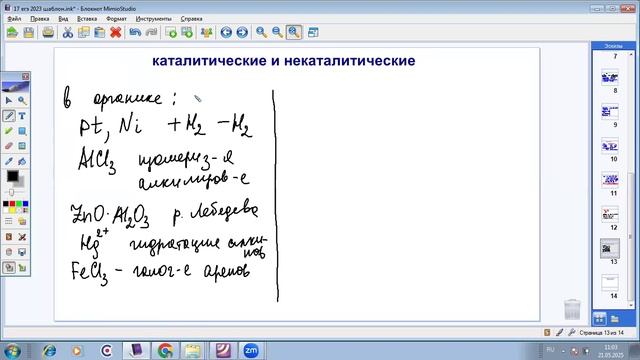The width and height of the screenshot is (640, 360).
Task: Undo the last action
Action: (135, 32)
